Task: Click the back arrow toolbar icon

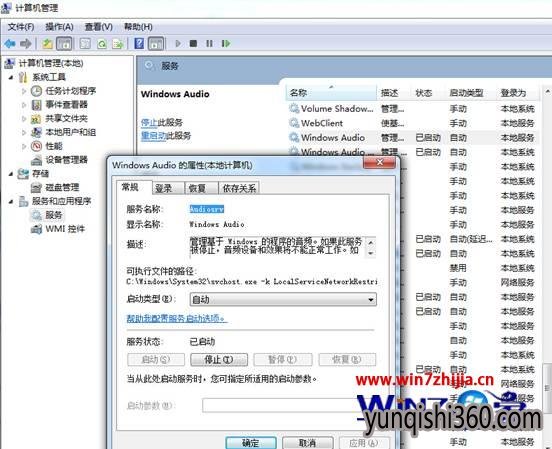Action: [x=10, y=44]
